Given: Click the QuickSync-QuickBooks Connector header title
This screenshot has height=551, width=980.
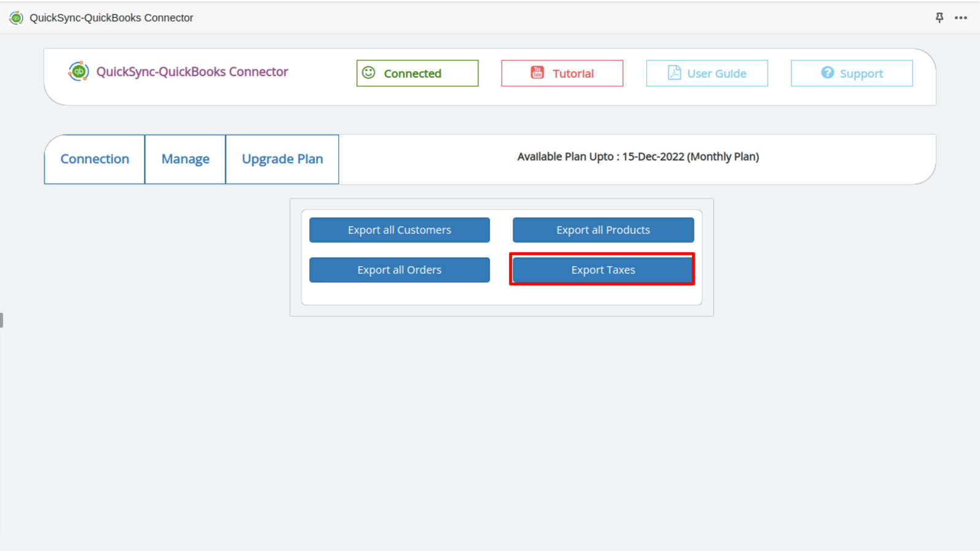Looking at the screenshot, I should (192, 72).
